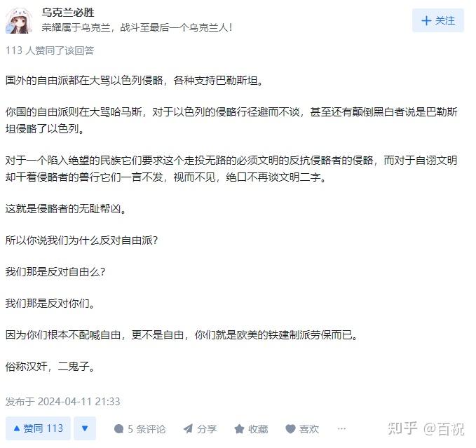Click the sentence 所以你说我们为什么反对自由派
The width and height of the screenshot is (476, 448).
81,240
